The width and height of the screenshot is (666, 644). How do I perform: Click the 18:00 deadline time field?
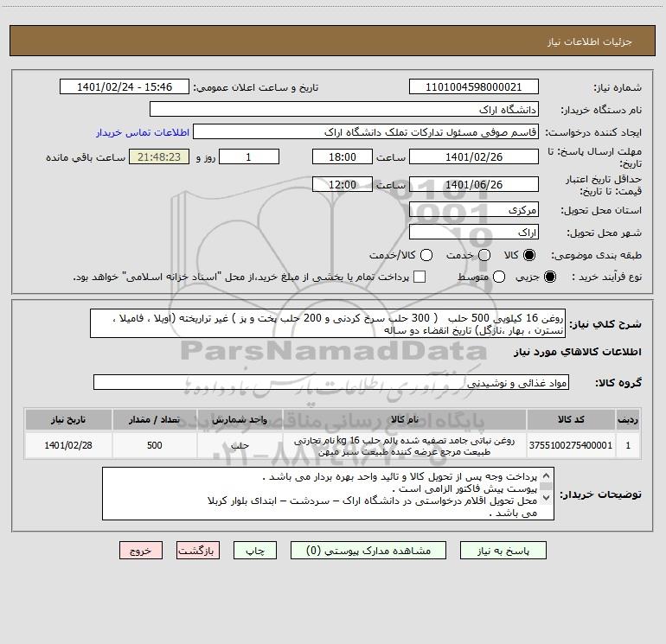point(343,156)
